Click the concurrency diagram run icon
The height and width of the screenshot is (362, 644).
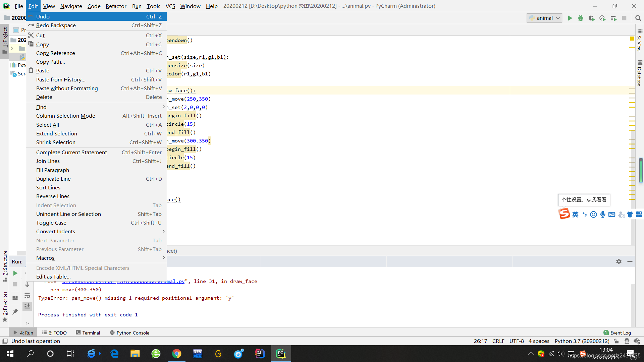click(613, 18)
